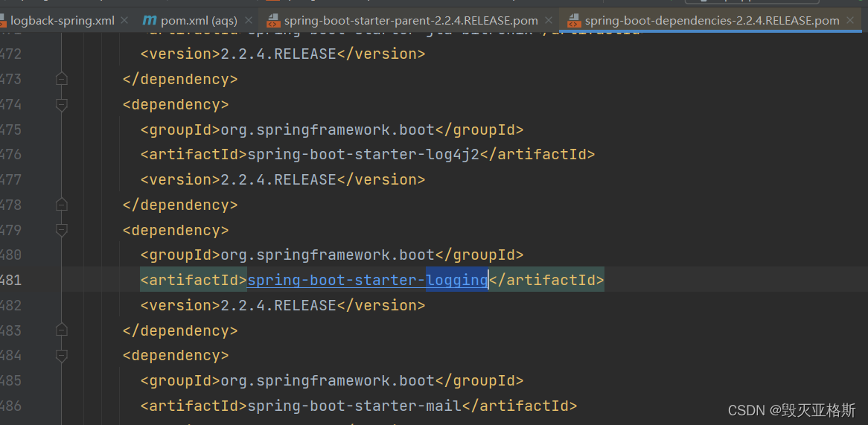Click spring-boot-starter-log4j2 artifactId text
868x425 pixels.
pos(363,154)
